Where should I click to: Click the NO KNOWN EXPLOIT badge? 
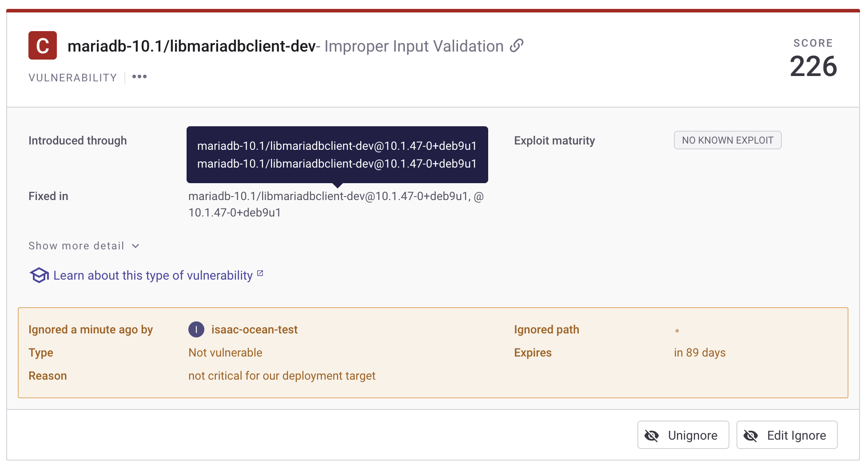click(x=727, y=140)
